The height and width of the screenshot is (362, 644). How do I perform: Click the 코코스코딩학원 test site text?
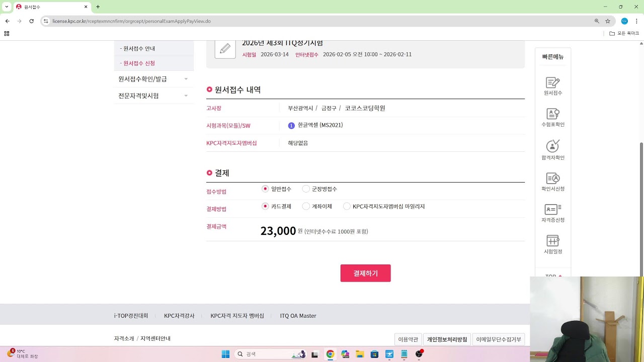point(365,108)
